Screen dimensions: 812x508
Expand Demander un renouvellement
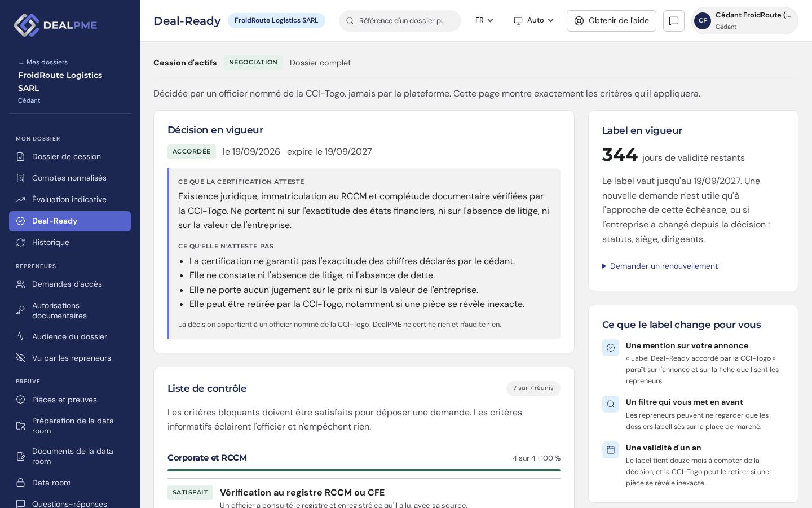[x=660, y=266]
